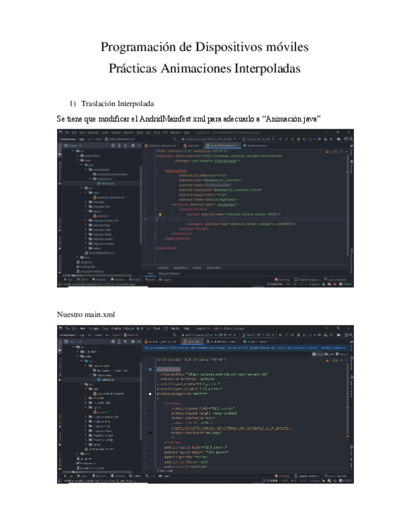Expand values folder arrow in AndroidManifest screenshot
Image resolution: width=411 pixels, height=532 pixels.
click(85, 248)
